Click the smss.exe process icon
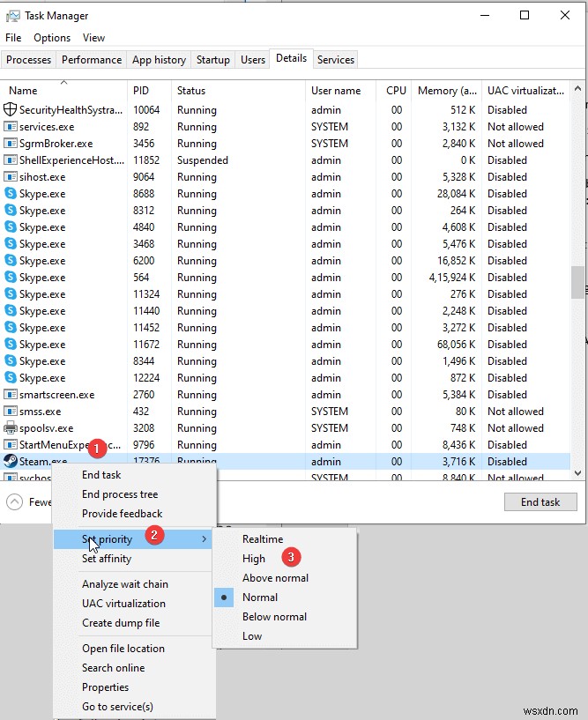The image size is (588, 720). [10, 411]
